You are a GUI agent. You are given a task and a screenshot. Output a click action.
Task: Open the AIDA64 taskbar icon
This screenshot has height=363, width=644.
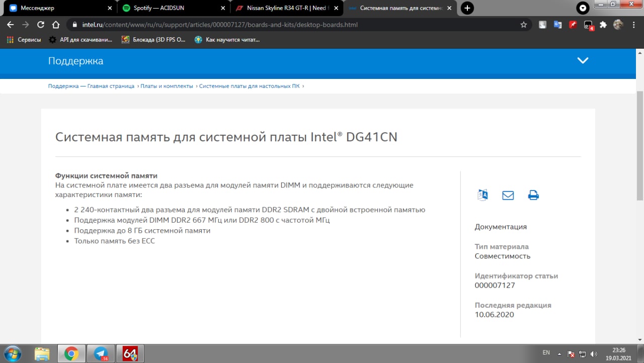point(130,354)
